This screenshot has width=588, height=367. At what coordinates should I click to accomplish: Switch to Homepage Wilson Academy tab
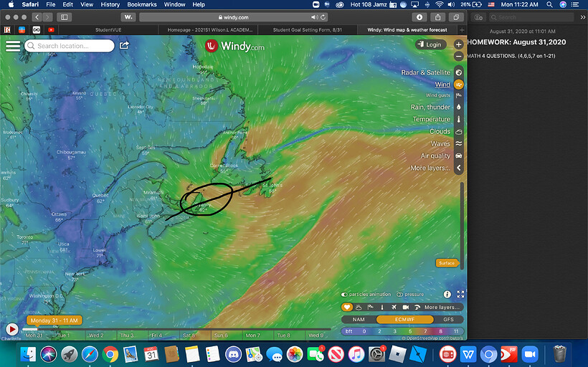[x=208, y=29]
